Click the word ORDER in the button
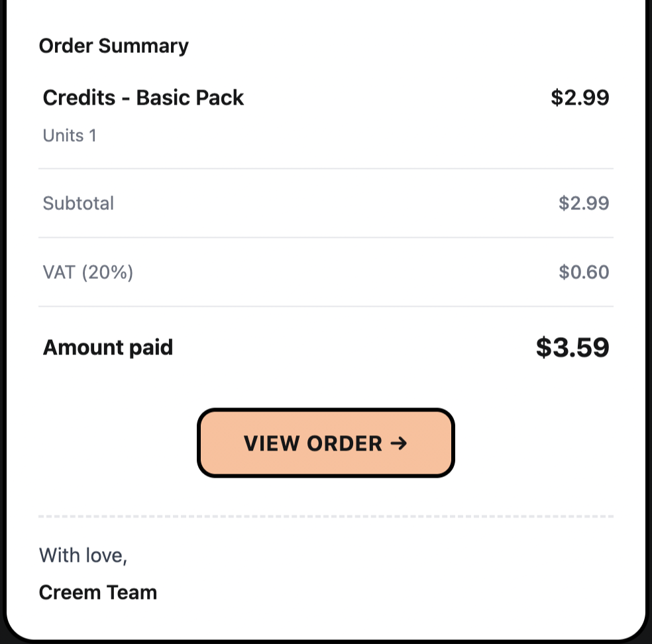This screenshot has width=652, height=644. click(345, 443)
